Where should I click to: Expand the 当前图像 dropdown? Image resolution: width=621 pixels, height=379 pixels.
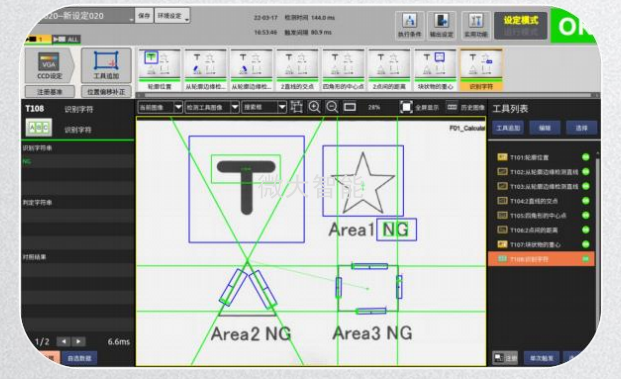(x=160, y=107)
